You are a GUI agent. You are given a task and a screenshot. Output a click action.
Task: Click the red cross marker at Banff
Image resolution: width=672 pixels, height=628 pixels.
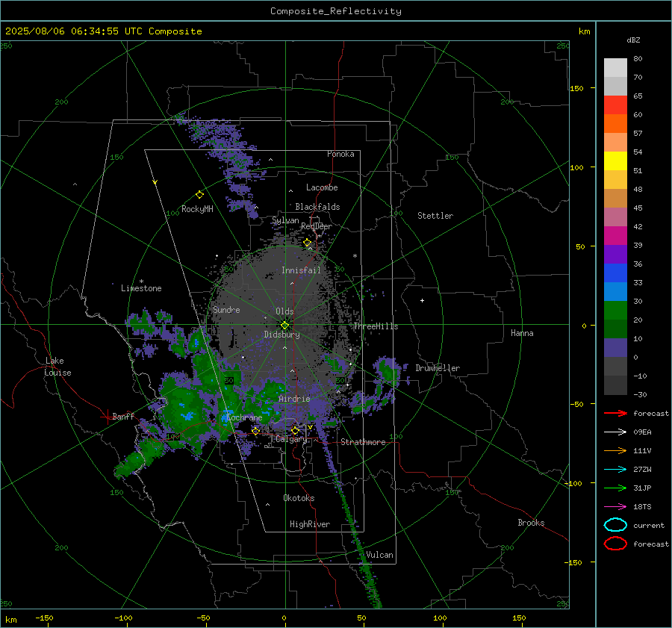(107, 417)
